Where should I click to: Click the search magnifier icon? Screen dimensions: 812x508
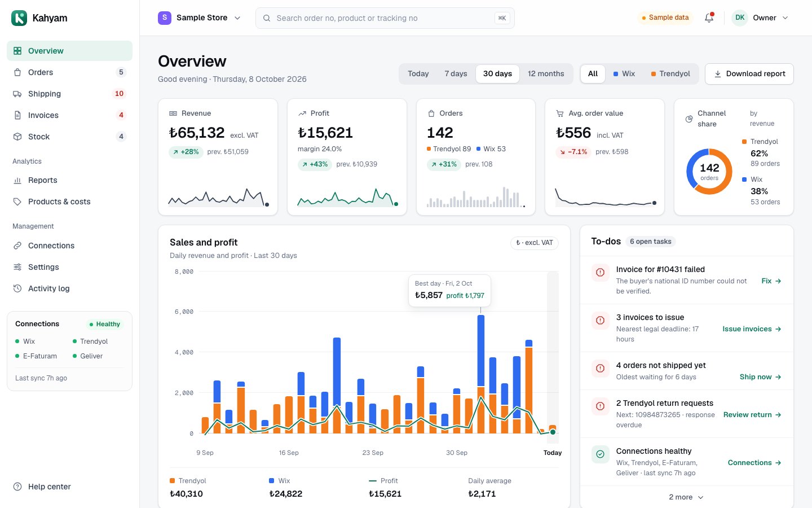(267, 18)
